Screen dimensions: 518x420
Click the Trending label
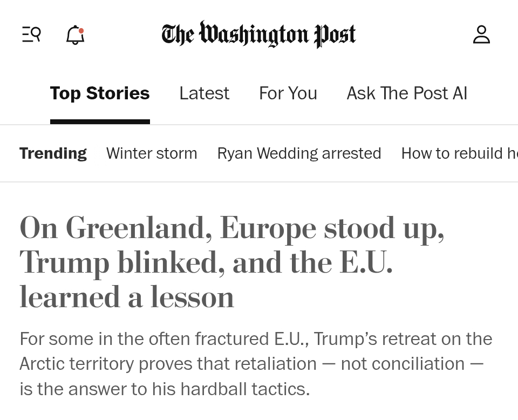point(53,153)
